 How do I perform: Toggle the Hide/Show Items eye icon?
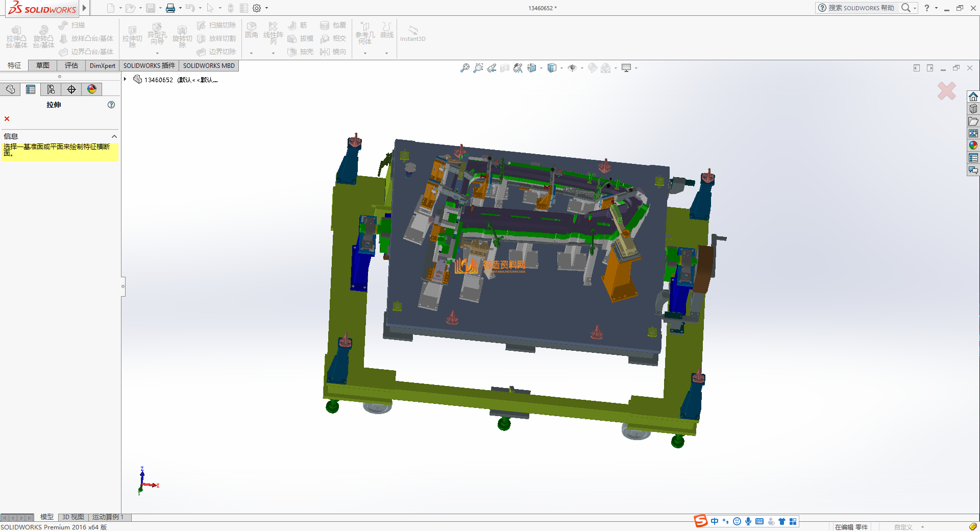tap(572, 68)
